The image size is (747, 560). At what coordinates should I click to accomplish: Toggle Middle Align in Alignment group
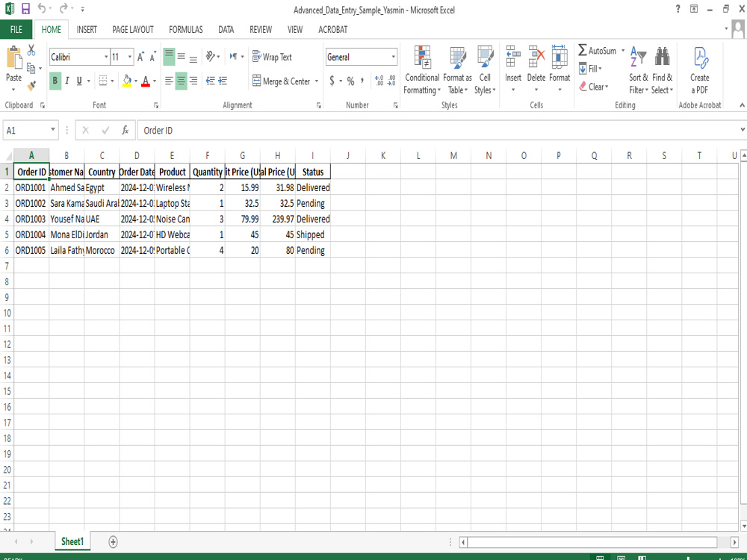coord(182,57)
